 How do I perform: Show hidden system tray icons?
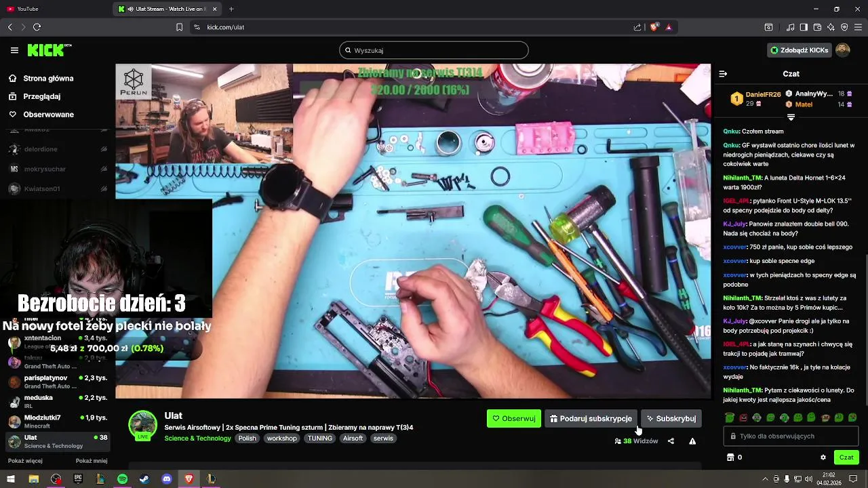[767, 479]
